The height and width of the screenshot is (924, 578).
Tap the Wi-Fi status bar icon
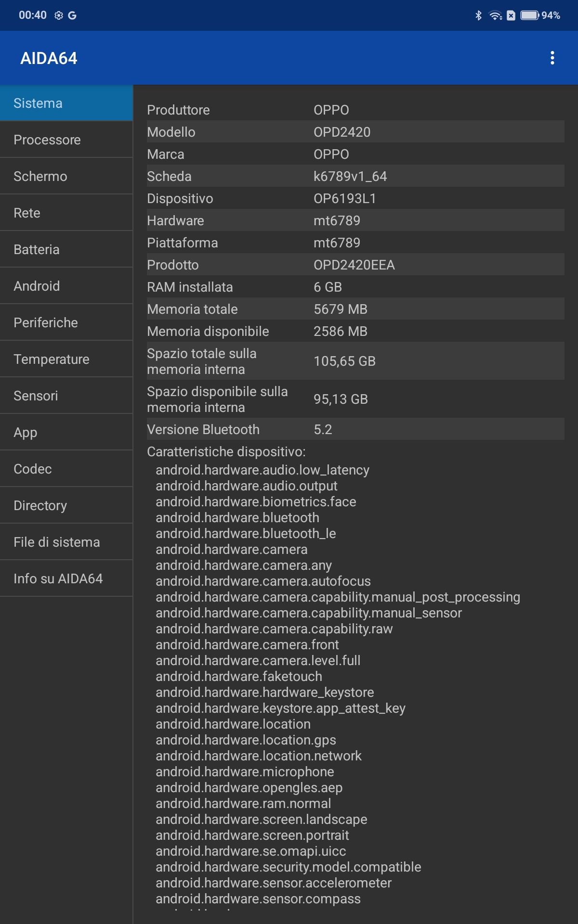(495, 15)
